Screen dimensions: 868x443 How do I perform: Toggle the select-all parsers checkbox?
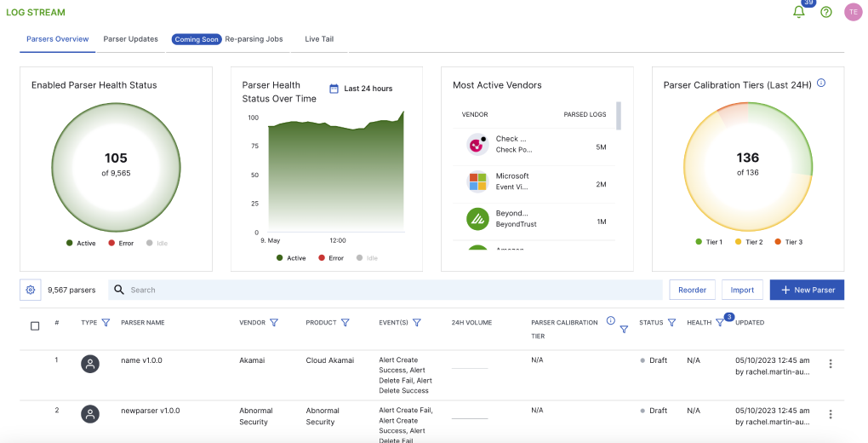35,326
